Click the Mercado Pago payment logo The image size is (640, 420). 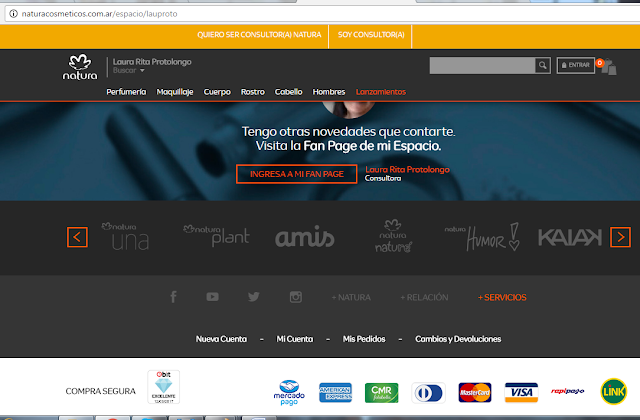(x=289, y=393)
